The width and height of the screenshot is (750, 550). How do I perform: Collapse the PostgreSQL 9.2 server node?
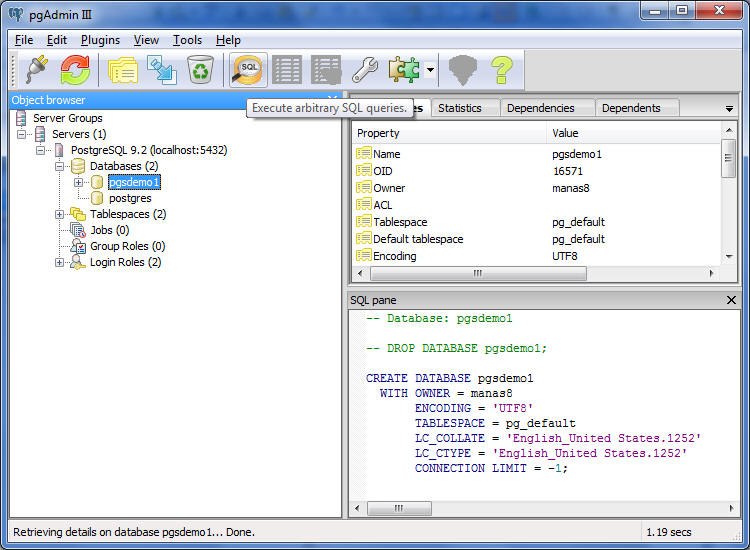coord(40,150)
